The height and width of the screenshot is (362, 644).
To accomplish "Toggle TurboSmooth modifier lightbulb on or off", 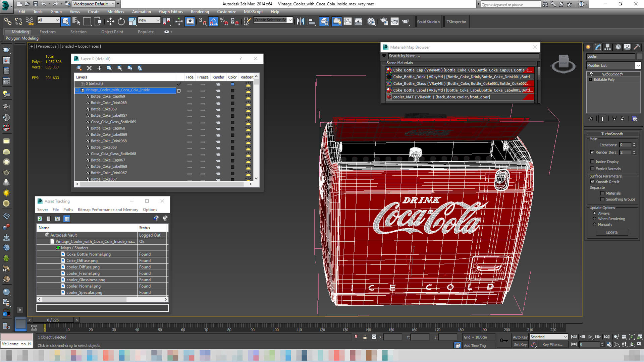I will tap(591, 74).
